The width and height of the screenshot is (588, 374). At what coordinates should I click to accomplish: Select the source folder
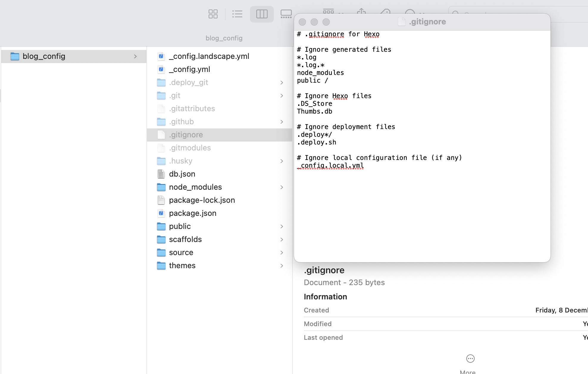tap(181, 252)
